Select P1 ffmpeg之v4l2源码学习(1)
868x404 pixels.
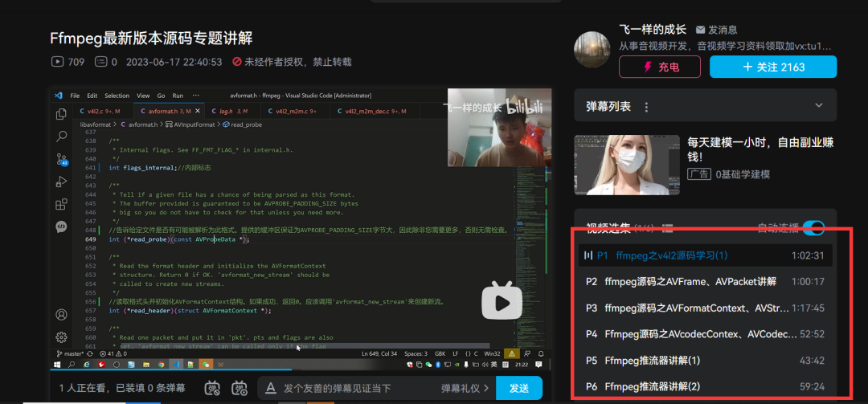coord(706,255)
